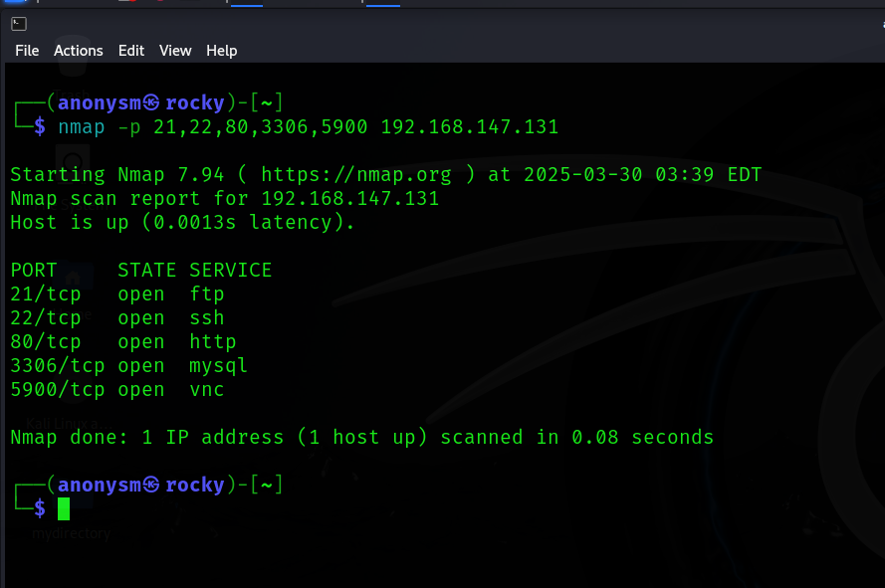This screenshot has width=885, height=588.
Task: Click the https://nmap.org link
Action: click(x=356, y=175)
